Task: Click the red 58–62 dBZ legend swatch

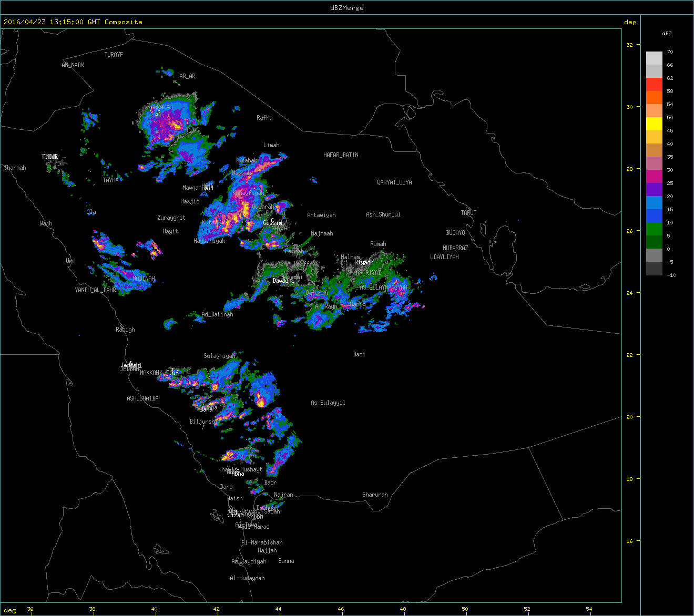Action: tap(654, 84)
